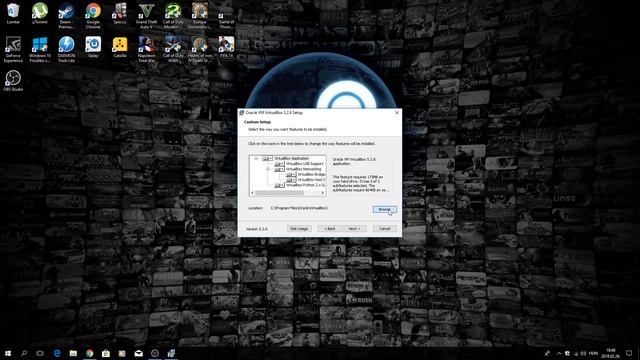Image resolution: width=640 pixels, height=360 pixels.
Task: Proceed with the Next button
Action: (354, 229)
